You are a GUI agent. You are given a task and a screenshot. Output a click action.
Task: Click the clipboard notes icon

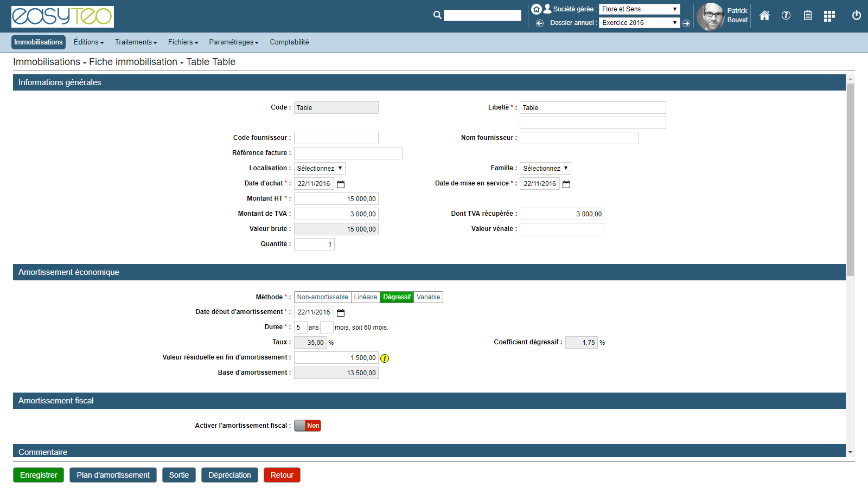point(808,16)
